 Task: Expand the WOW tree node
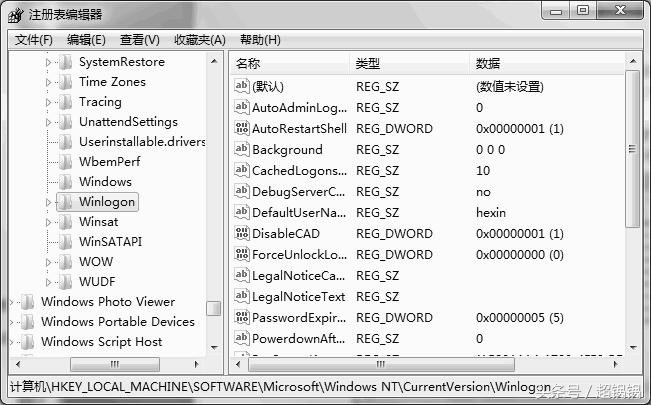click(48, 262)
